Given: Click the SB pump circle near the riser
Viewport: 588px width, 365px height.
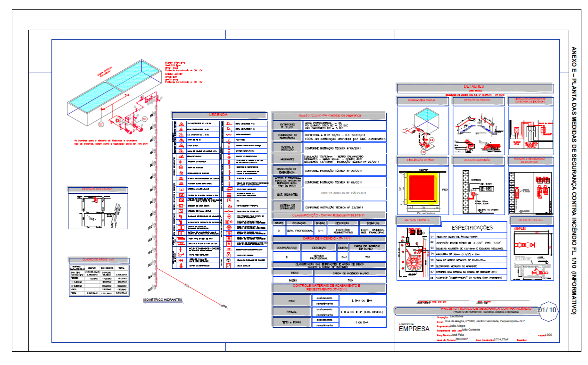Looking at the screenshot, I should 145,120.
